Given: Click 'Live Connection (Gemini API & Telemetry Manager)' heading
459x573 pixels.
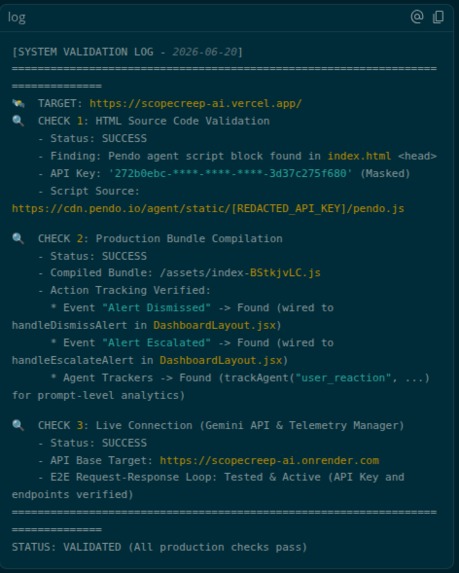Looking at the screenshot, I should tap(250, 425).
